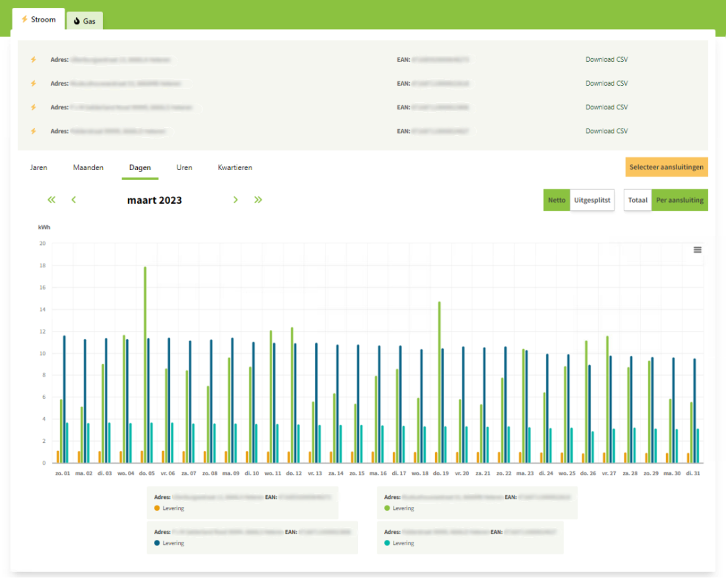
Task: Go to next month with right chevron
Action: pyautogui.click(x=236, y=200)
